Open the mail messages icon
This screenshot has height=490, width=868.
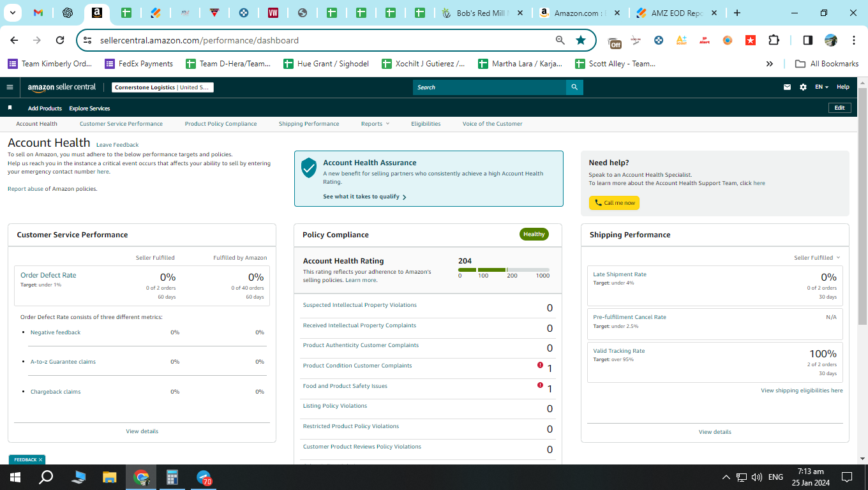tap(788, 87)
